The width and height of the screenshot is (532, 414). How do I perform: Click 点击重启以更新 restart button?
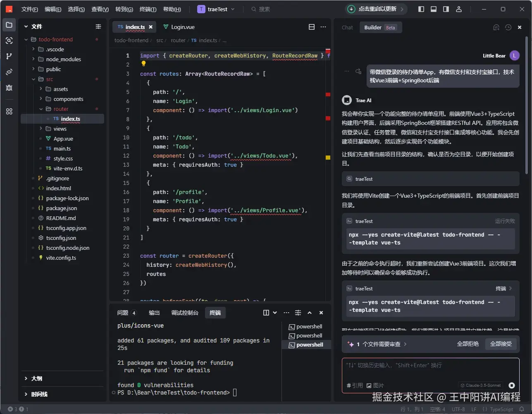click(376, 9)
